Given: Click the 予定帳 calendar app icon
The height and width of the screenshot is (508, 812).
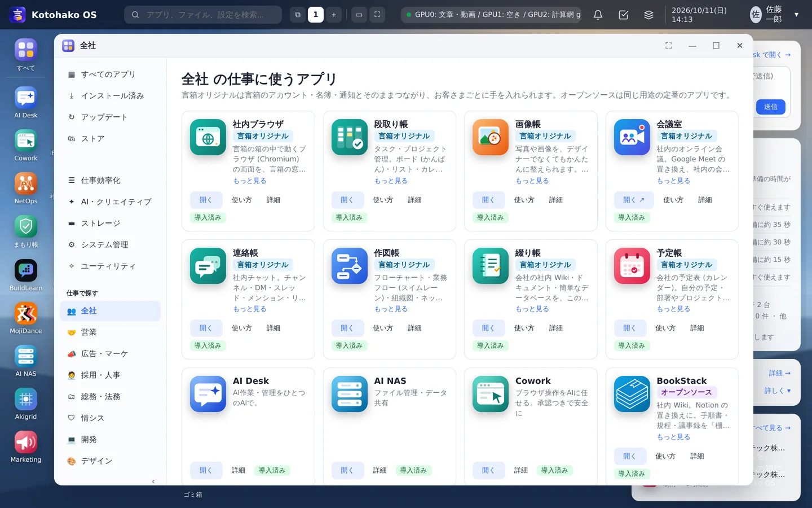Looking at the screenshot, I should click(632, 266).
